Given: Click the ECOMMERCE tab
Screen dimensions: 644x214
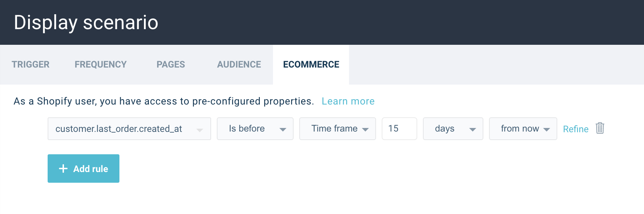Looking at the screenshot, I should pos(311,64).
